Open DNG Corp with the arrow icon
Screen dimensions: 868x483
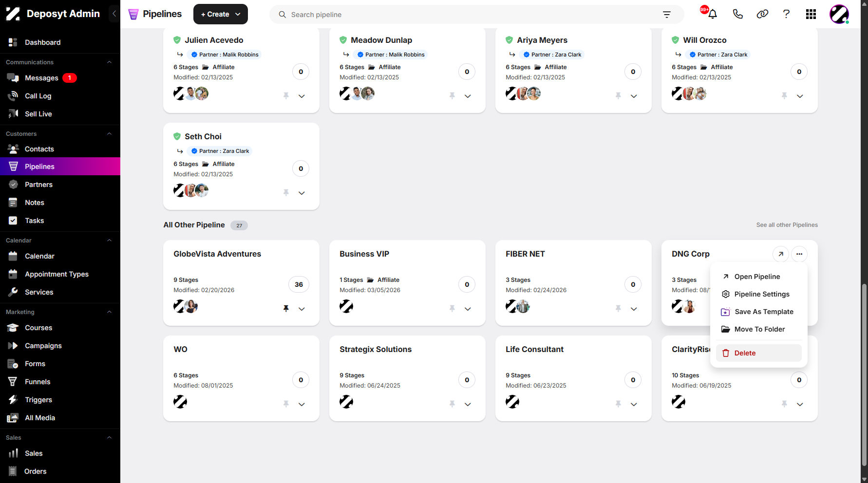point(781,254)
